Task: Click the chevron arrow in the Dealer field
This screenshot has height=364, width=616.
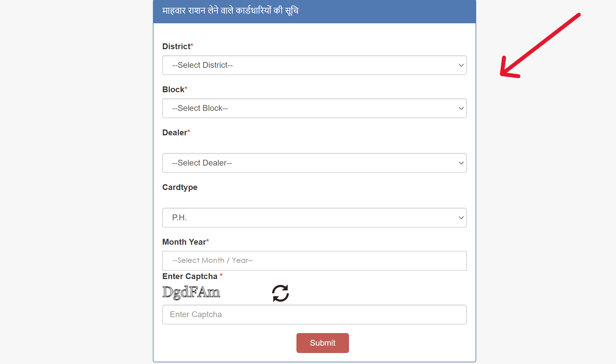Action: click(461, 163)
